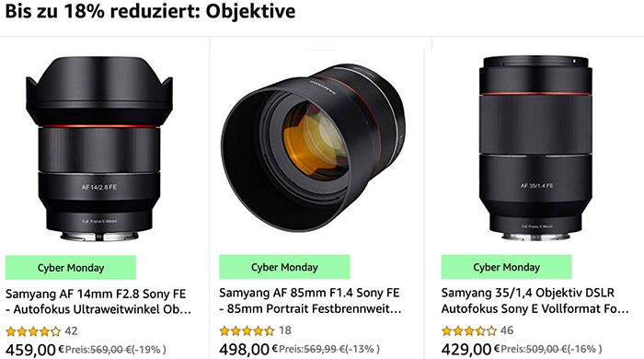Click Cyber Monday badge under 14mm lens
644x359 pixels.
[x=71, y=267]
